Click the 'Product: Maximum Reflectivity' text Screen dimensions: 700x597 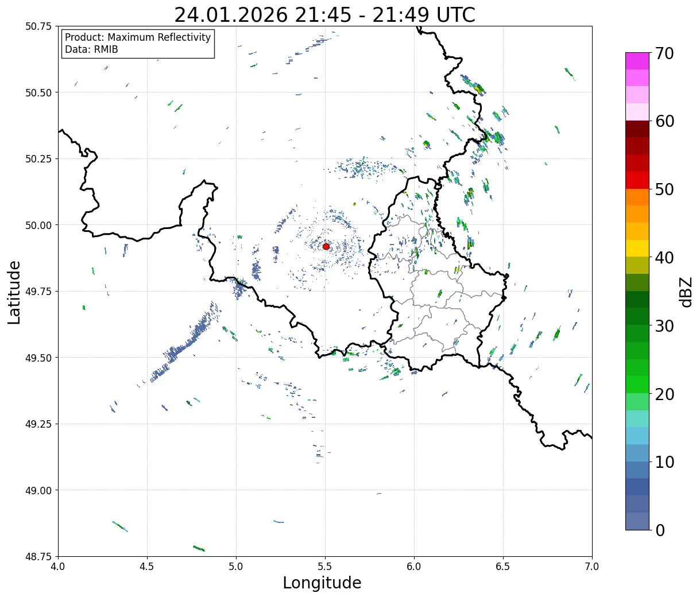(x=138, y=37)
